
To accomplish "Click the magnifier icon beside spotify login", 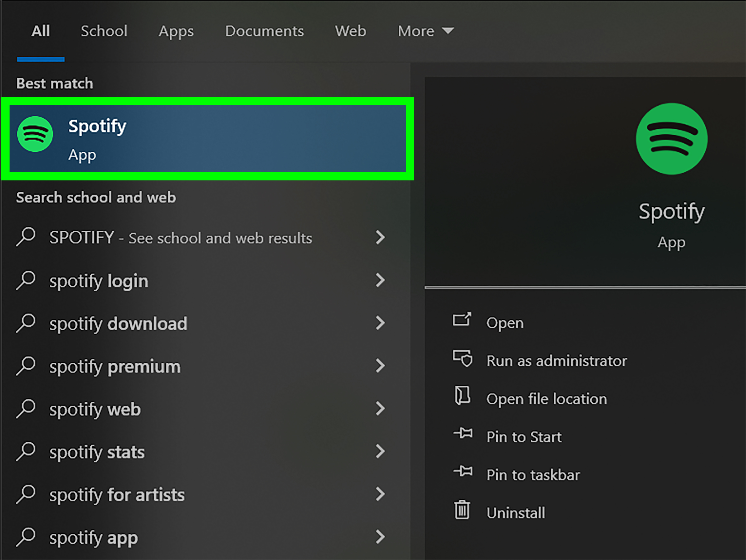I will 26,280.
